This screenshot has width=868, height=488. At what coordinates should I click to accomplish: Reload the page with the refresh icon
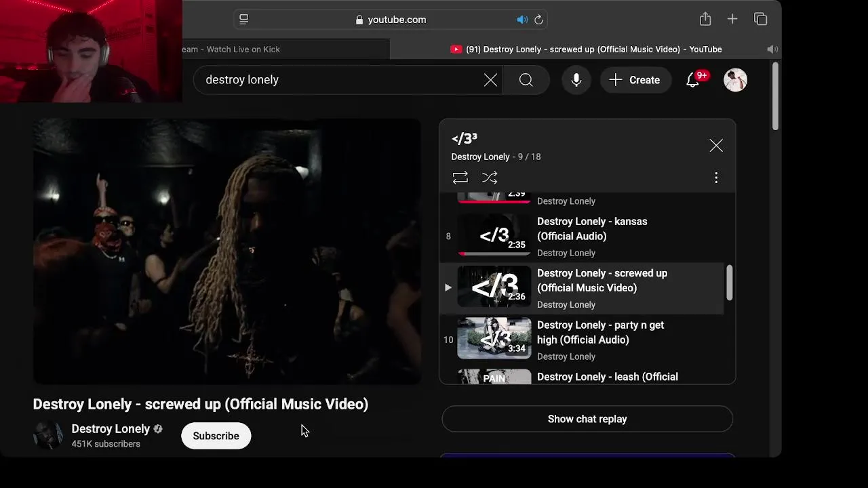[539, 20]
